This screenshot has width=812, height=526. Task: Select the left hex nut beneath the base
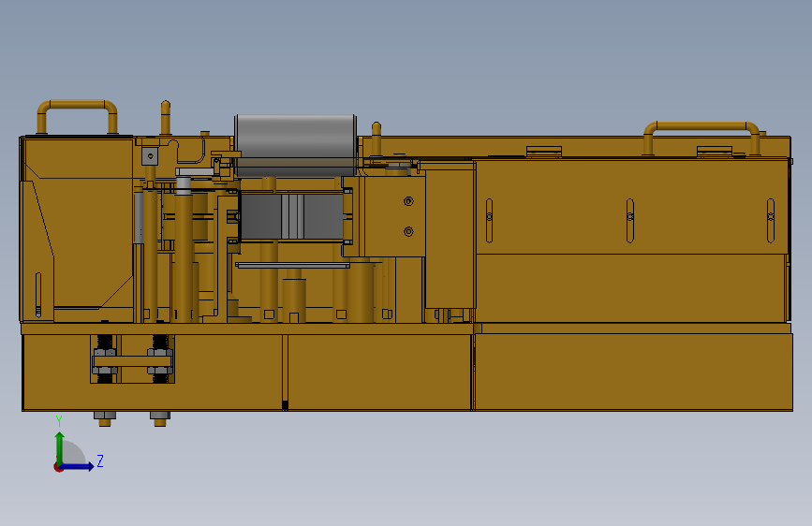click(x=105, y=416)
